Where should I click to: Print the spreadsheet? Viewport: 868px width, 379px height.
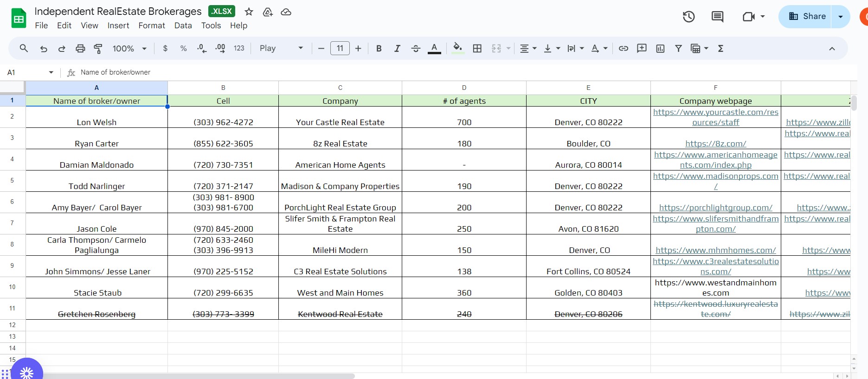coord(80,48)
